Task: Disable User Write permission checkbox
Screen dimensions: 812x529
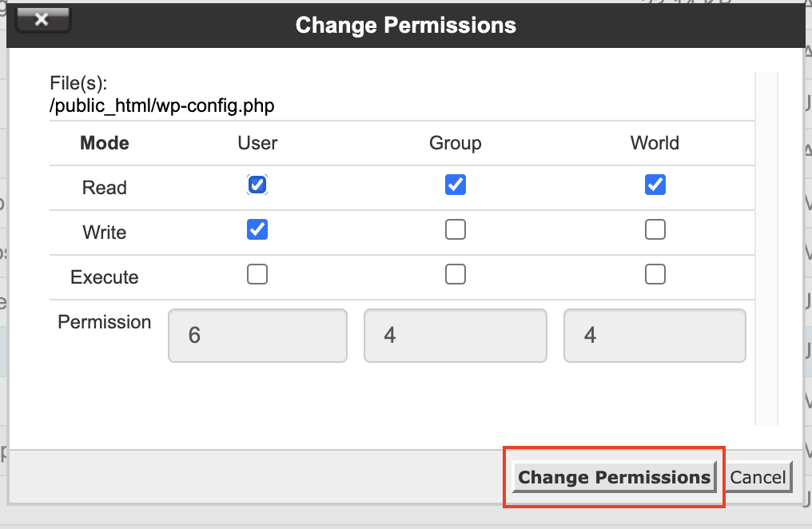Action: 257,230
